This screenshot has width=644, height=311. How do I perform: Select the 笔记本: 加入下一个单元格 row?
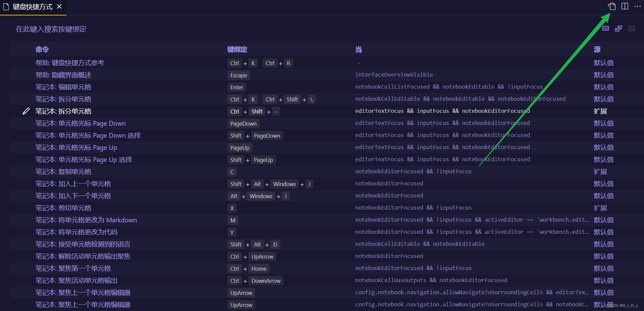(x=327, y=196)
